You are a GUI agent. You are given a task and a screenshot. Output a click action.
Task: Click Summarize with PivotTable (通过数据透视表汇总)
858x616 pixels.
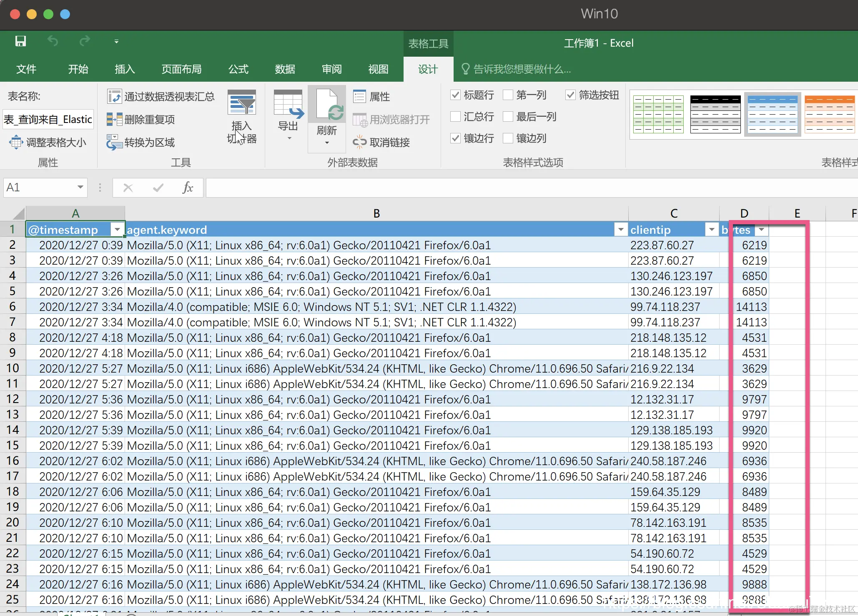(161, 97)
